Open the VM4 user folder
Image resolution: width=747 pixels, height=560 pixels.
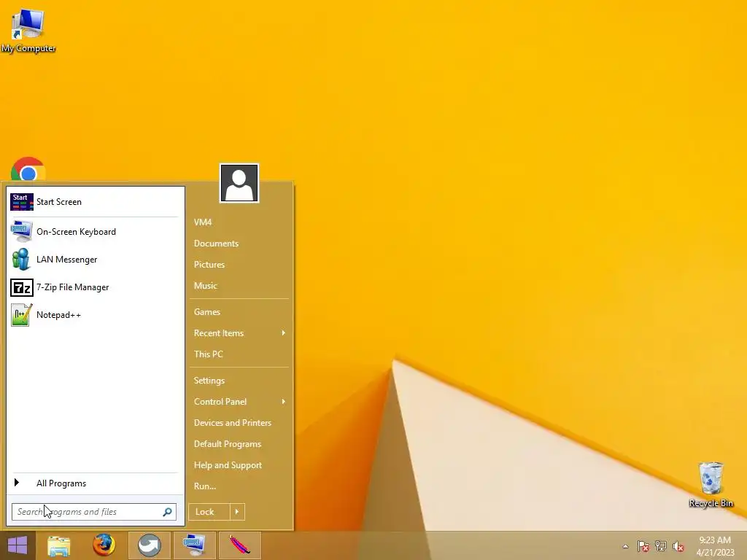point(239,222)
